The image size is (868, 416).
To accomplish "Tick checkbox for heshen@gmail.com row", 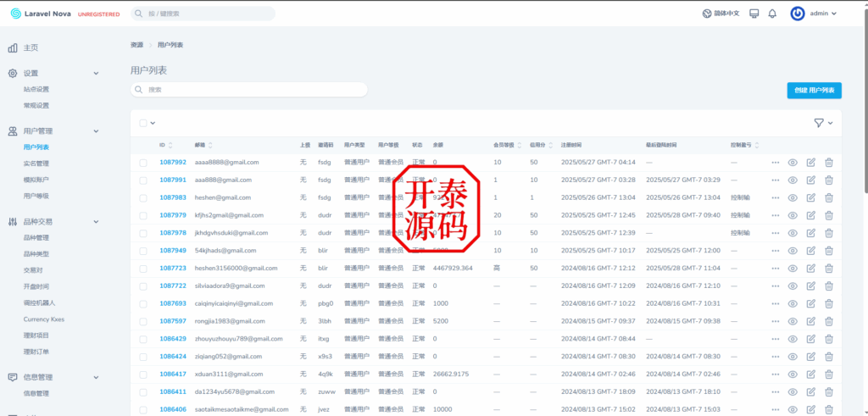I will 143,197.
